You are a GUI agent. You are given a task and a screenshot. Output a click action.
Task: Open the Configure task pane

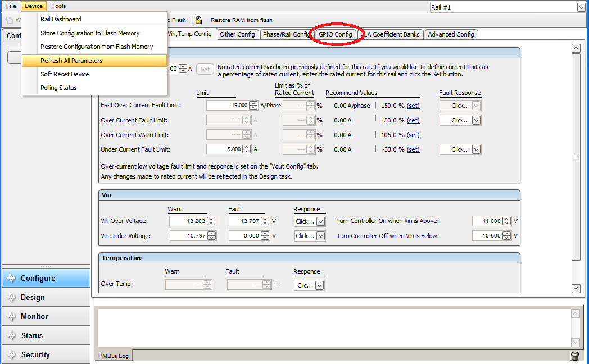pos(46,278)
